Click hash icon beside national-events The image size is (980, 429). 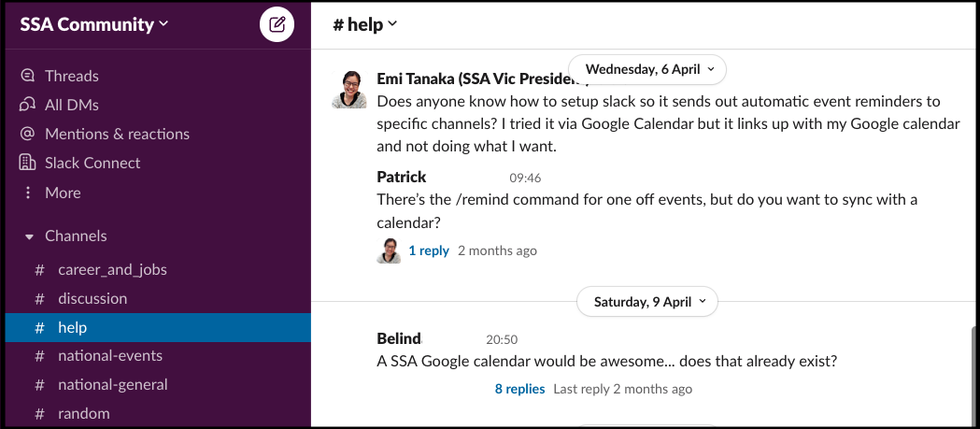(x=39, y=356)
